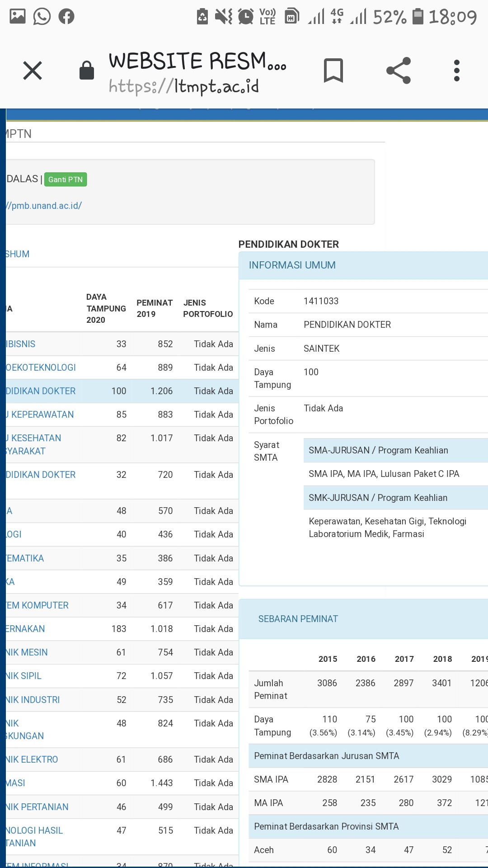Click SMA IPA, MA IPA, Lulusan Paket C text

[384, 474]
